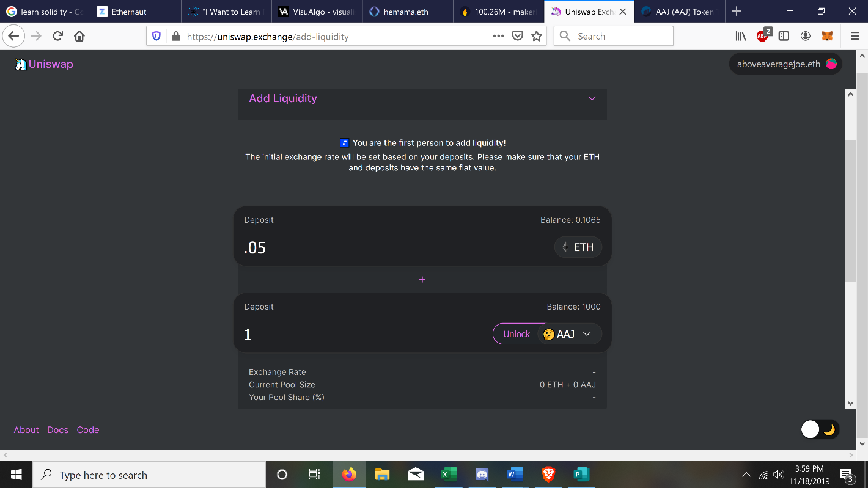Open the AAJ token selector dropdown
This screenshot has width=868, height=488.
(568, 334)
